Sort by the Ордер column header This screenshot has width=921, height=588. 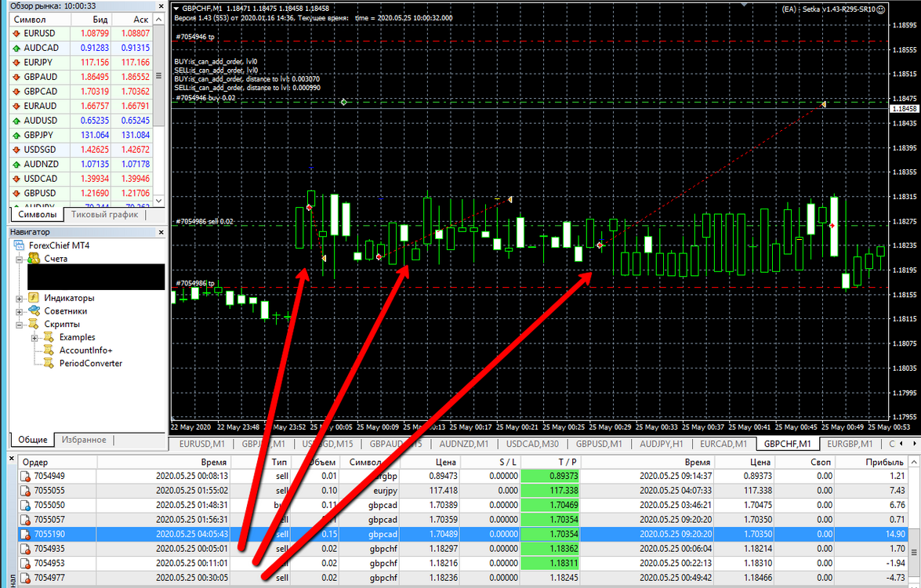pos(57,463)
